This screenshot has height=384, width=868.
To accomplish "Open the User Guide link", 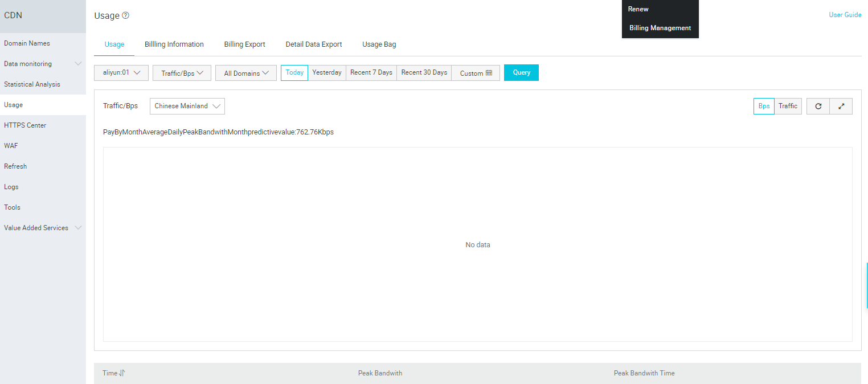I will tap(845, 15).
